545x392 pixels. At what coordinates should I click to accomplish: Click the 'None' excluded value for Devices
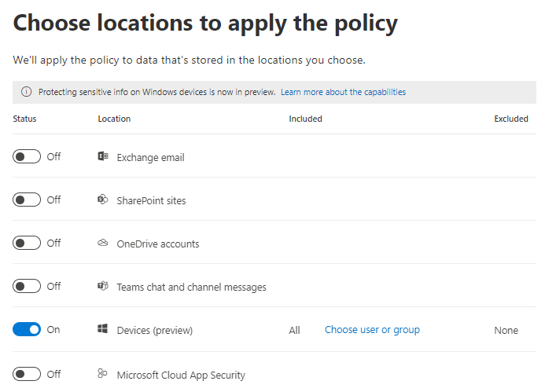pos(506,331)
